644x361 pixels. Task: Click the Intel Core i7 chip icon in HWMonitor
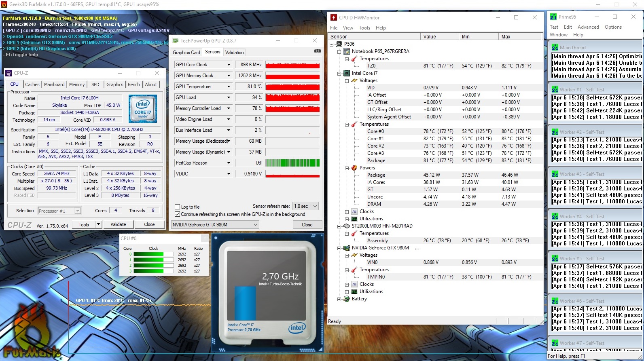[x=347, y=73]
